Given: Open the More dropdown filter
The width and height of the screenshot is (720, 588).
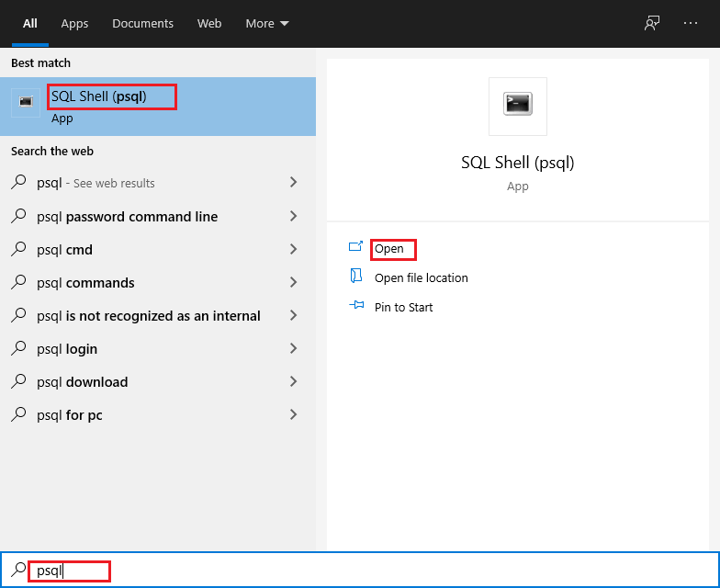Looking at the screenshot, I should [x=266, y=24].
